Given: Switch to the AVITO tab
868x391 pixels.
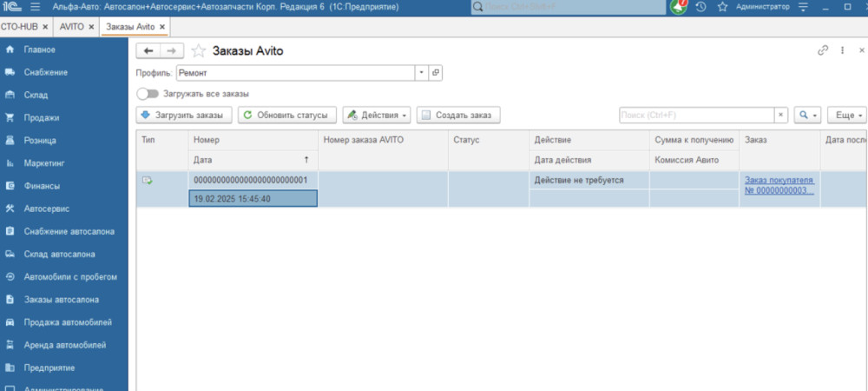Looking at the screenshot, I should [71, 27].
